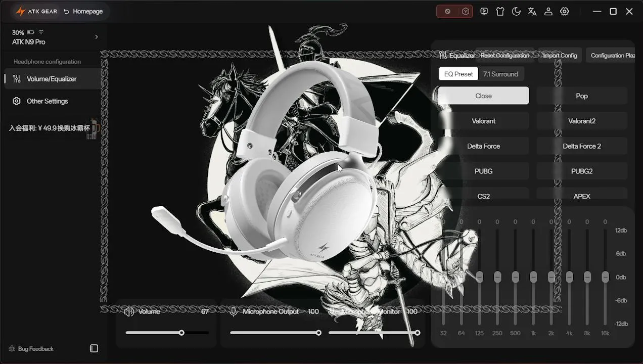Screen dimensions: 643x364
Task: Click the Volume slider handle
Action: [x=181, y=333]
